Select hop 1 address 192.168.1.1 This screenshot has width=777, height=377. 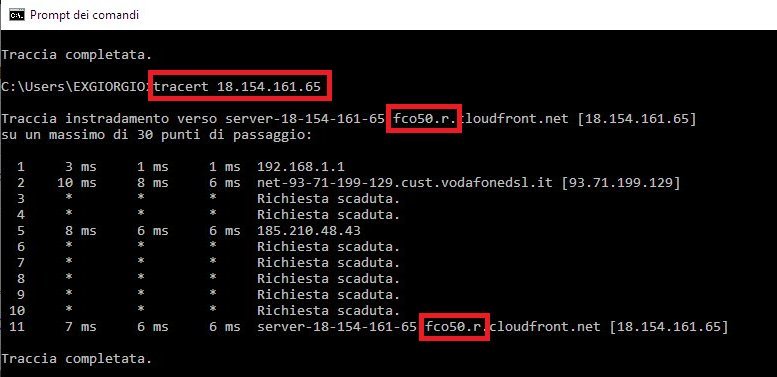point(301,166)
